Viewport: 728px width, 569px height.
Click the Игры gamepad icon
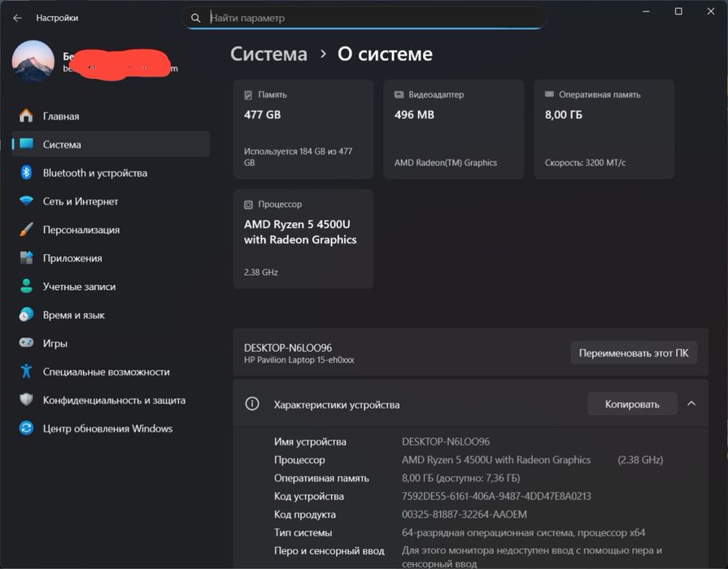tap(26, 343)
